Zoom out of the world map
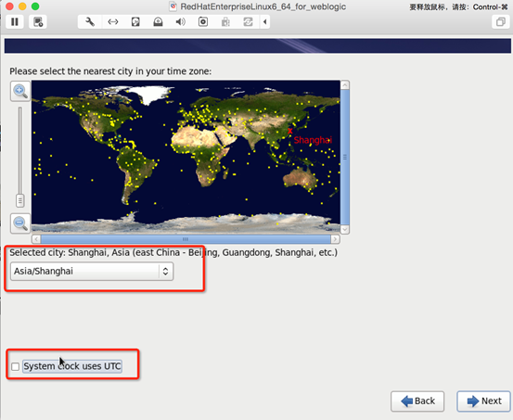The height and width of the screenshot is (420, 513). [x=20, y=223]
